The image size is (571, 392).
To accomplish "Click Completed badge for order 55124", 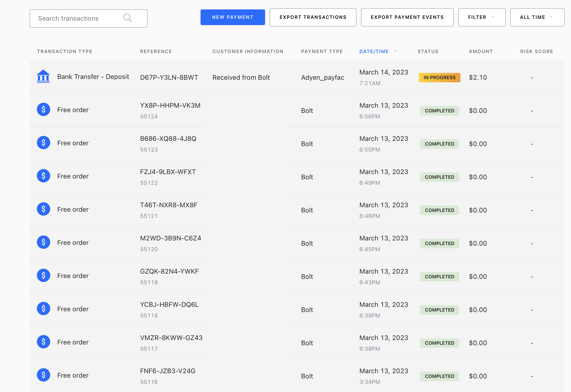I will (x=439, y=111).
